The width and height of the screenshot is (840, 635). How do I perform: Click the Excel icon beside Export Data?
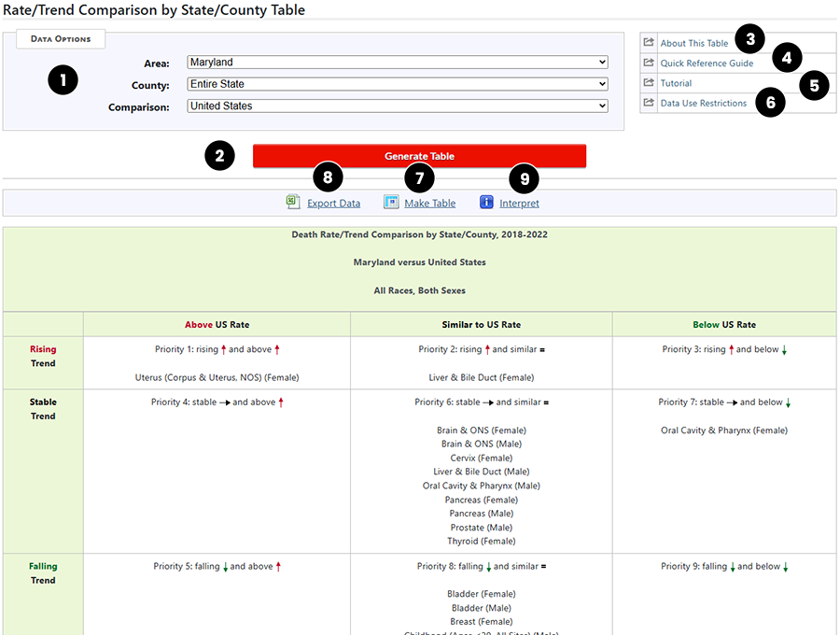[291, 202]
